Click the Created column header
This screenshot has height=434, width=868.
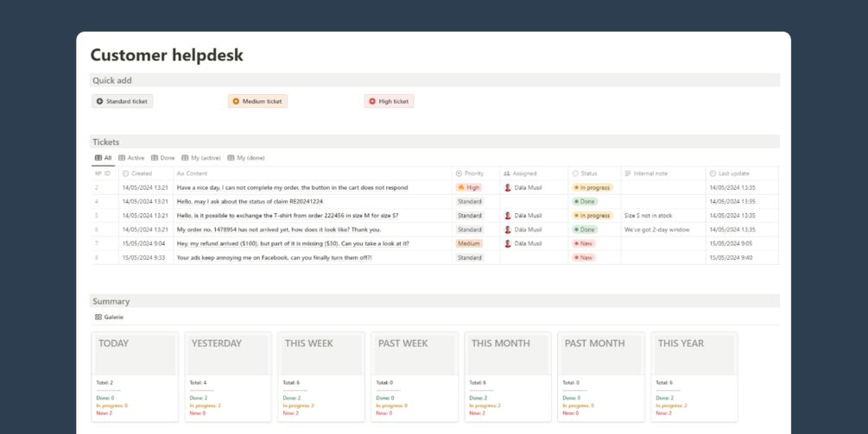coord(146,173)
